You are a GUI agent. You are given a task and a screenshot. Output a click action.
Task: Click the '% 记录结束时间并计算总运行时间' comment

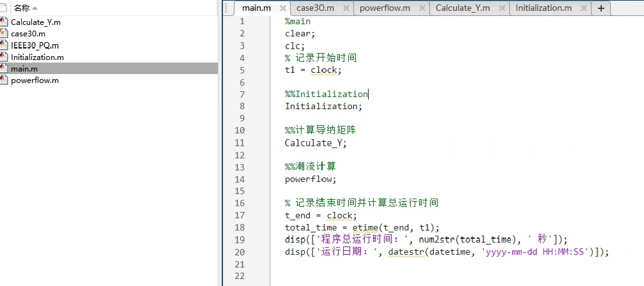pos(362,203)
